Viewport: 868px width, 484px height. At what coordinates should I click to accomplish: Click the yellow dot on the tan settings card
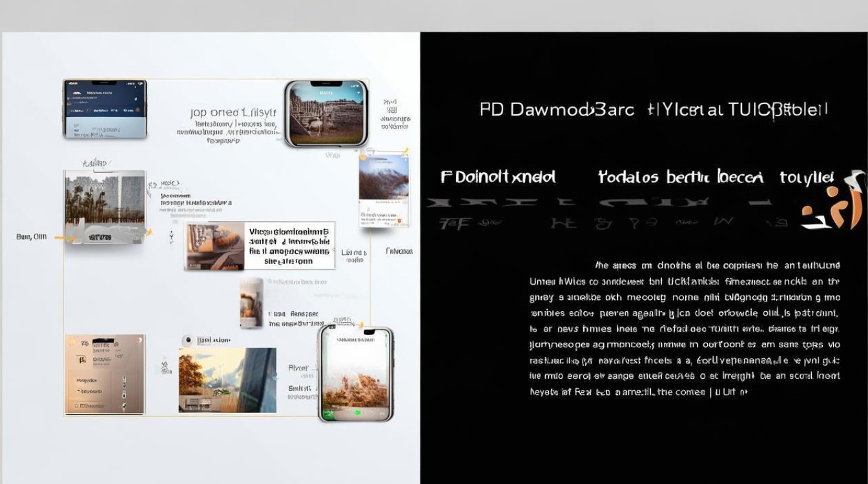click(x=72, y=341)
